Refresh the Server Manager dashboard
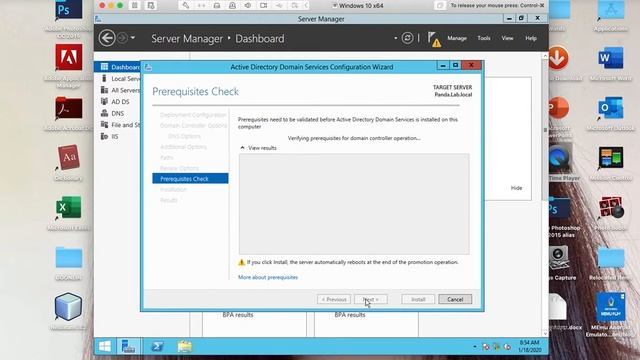 click(407, 38)
